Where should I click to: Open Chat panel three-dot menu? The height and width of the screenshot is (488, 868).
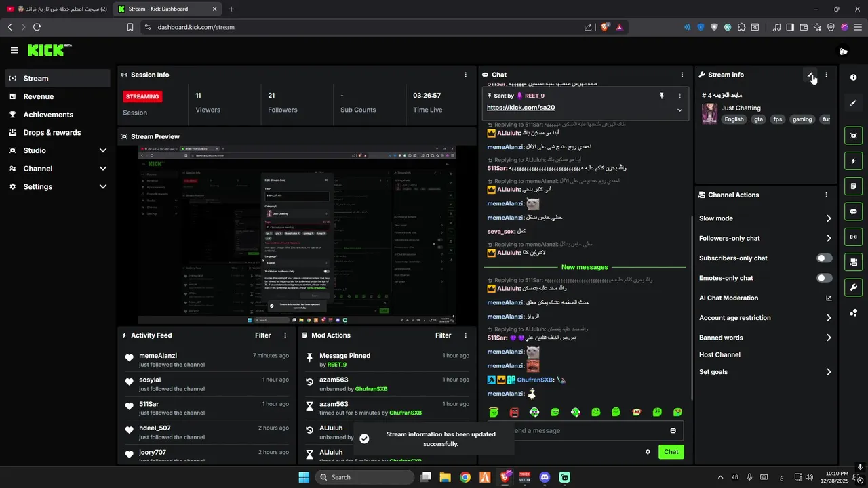[682, 75]
